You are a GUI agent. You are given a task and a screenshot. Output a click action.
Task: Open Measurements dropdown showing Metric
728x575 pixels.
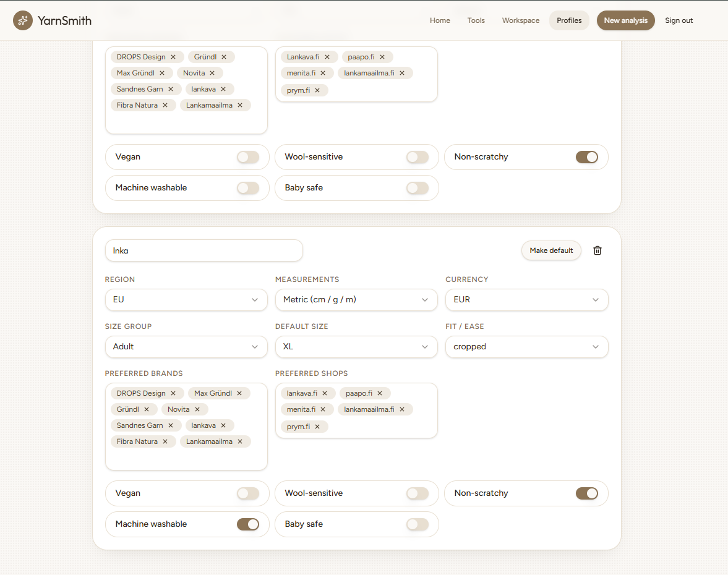coord(356,300)
